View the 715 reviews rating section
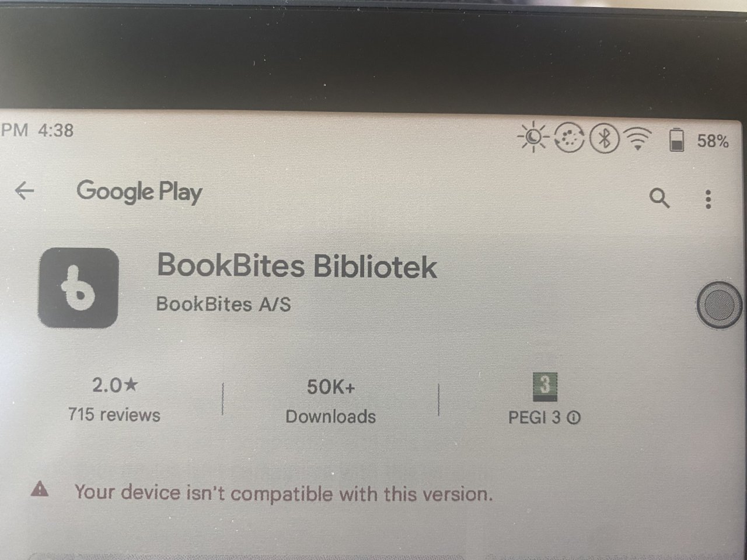This screenshot has width=747, height=560. 114,400
